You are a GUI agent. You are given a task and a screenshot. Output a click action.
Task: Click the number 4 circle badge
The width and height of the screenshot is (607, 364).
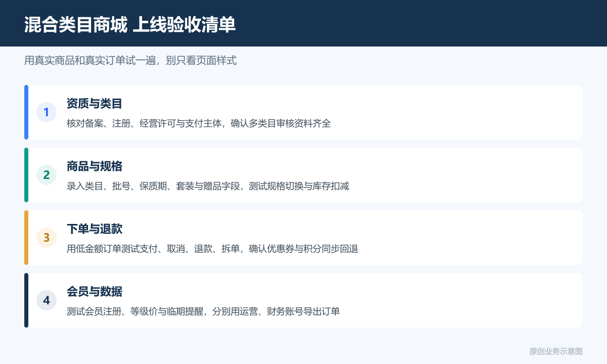point(47,300)
